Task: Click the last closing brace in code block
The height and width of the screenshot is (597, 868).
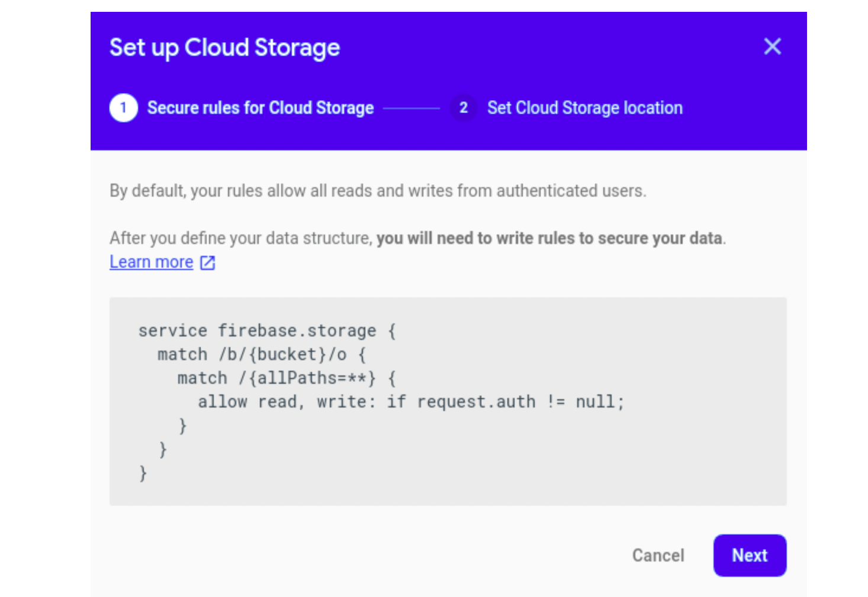Action: (143, 473)
